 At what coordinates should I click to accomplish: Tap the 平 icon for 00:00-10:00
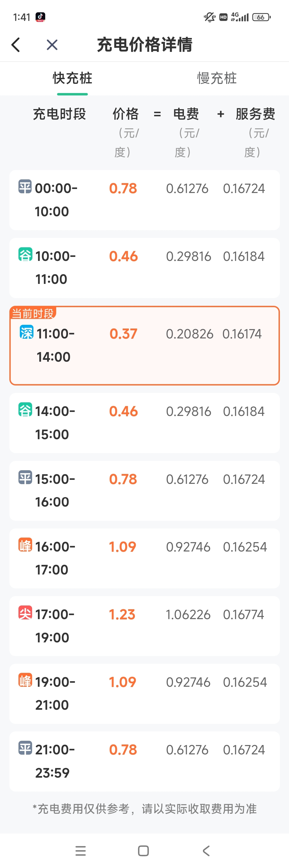tap(25, 187)
